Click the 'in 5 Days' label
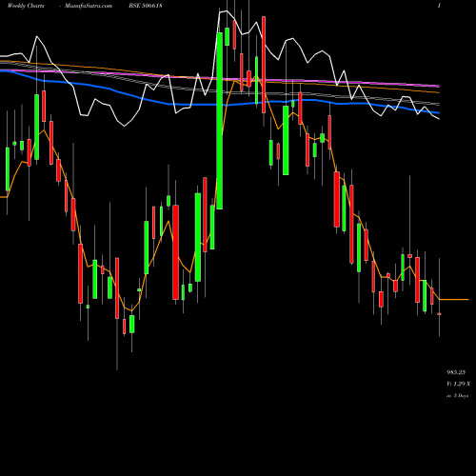The height and width of the screenshot is (476, 476). [x=457, y=396]
